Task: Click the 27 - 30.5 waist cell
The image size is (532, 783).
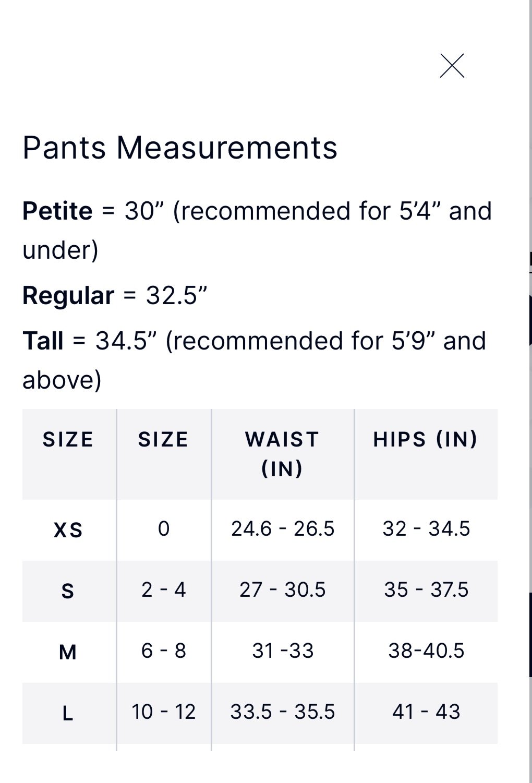Action: coord(283,590)
